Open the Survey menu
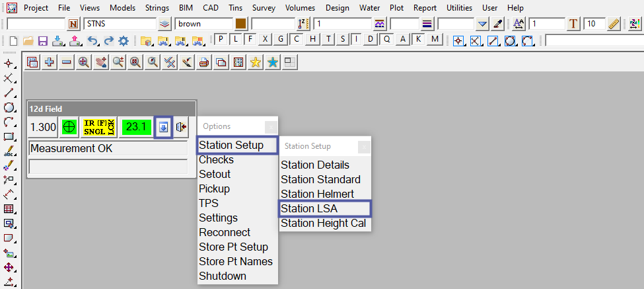The width and height of the screenshot is (644, 289). [262, 8]
